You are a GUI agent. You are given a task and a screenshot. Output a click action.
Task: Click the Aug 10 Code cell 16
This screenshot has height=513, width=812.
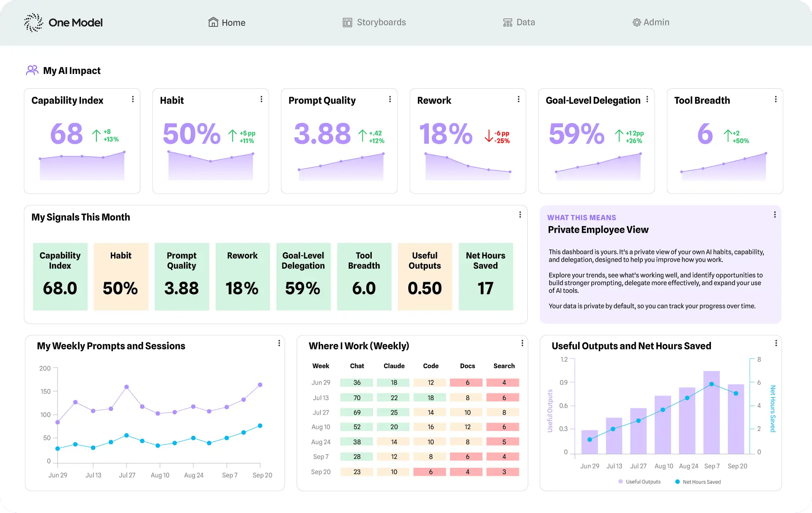click(x=431, y=427)
